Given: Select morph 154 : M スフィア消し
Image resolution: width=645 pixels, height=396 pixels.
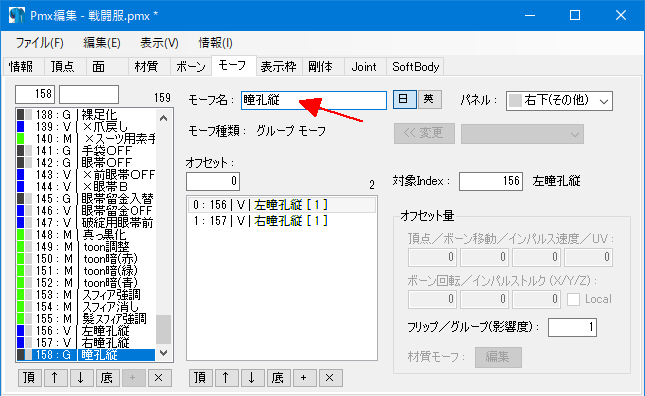Looking at the screenshot, I should pyautogui.click(x=86, y=307).
